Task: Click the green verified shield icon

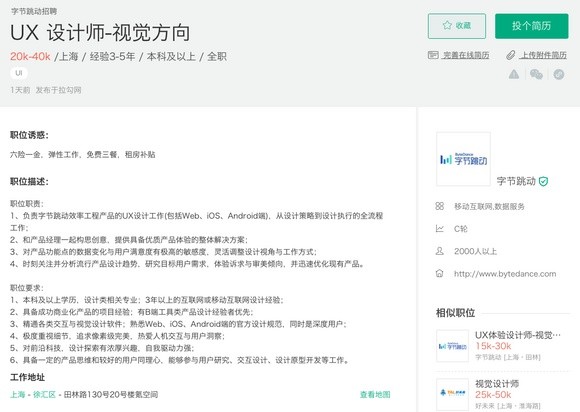Action: (543, 182)
